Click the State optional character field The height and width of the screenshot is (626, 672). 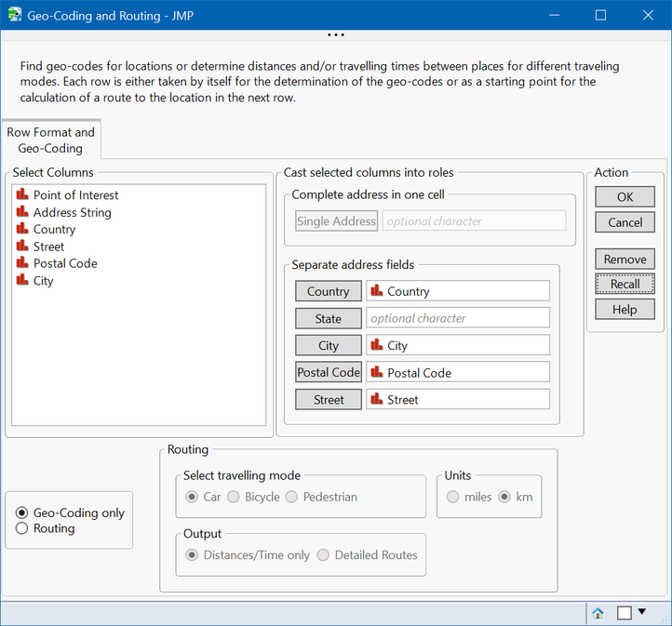(x=458, y=318)
